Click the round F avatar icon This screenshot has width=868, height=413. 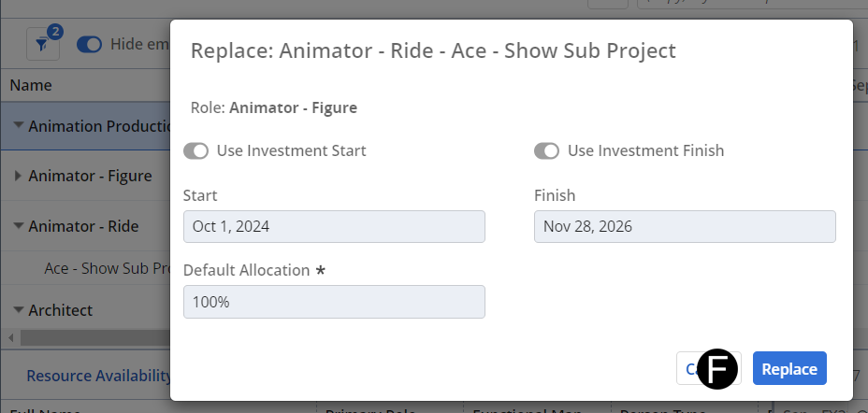pos(718,369)
